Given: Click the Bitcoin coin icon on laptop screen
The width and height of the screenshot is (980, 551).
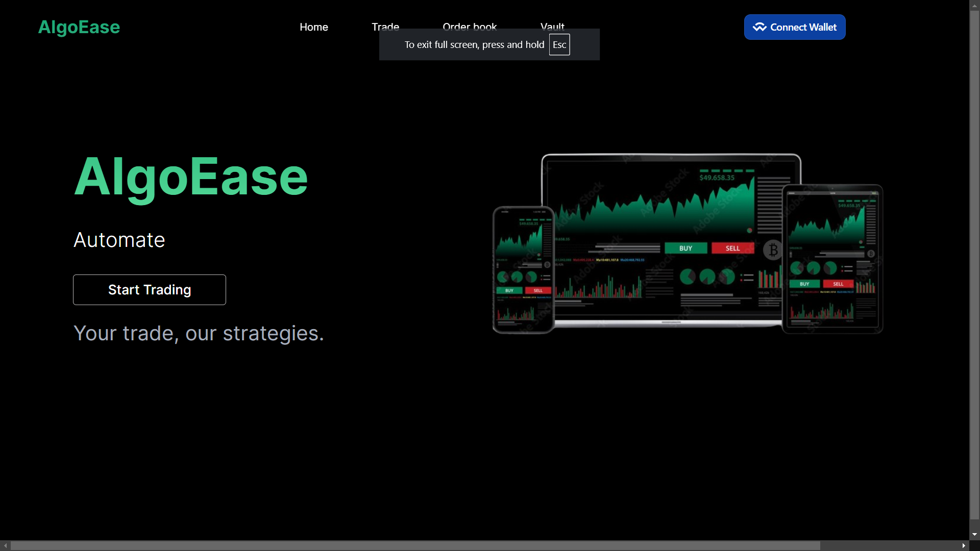Looking at the screenshot, I should (x=773, y=250).
